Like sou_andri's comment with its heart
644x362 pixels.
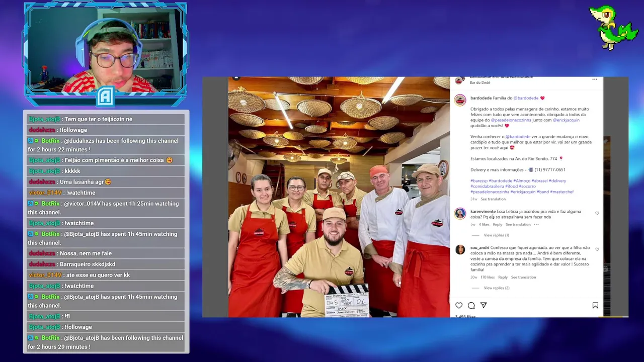coord(597,249)
